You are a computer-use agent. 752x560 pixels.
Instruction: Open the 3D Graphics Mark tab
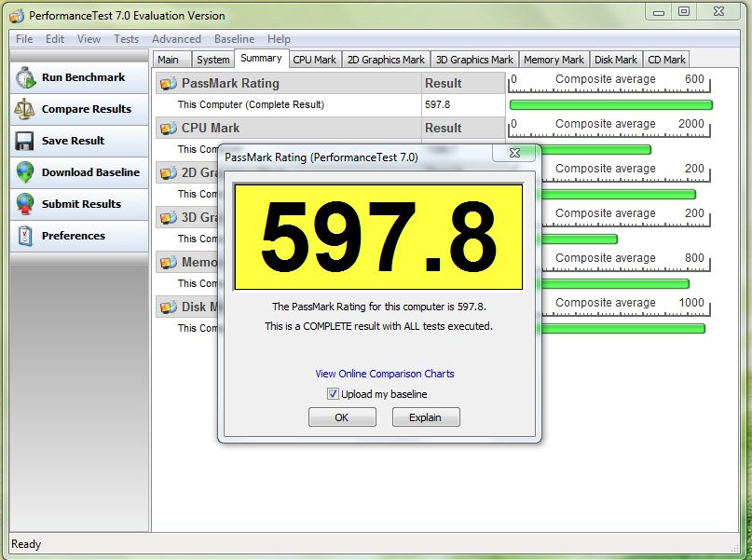[474, 60]
